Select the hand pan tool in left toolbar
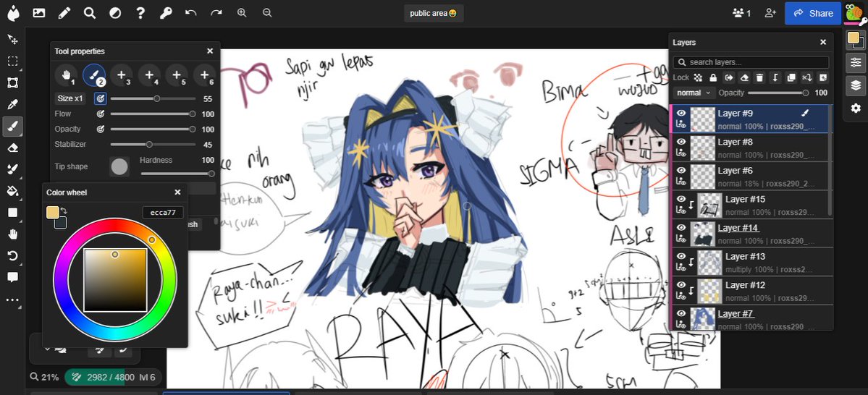 pos(13,234)
